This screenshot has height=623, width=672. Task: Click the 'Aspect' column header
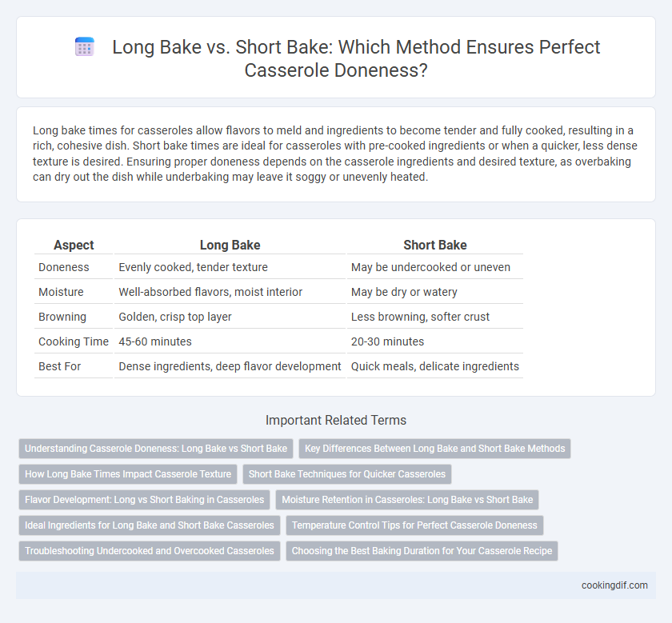coord(74,245)
